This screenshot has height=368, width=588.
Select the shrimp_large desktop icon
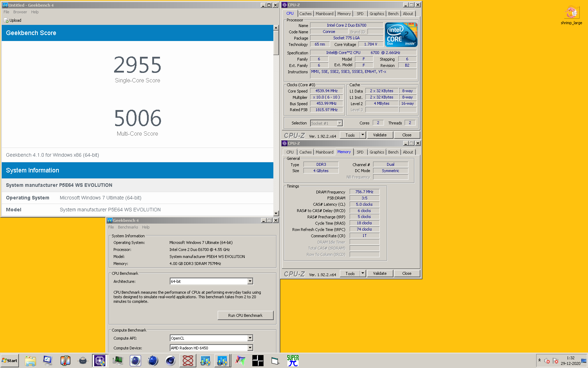[571, 16]
